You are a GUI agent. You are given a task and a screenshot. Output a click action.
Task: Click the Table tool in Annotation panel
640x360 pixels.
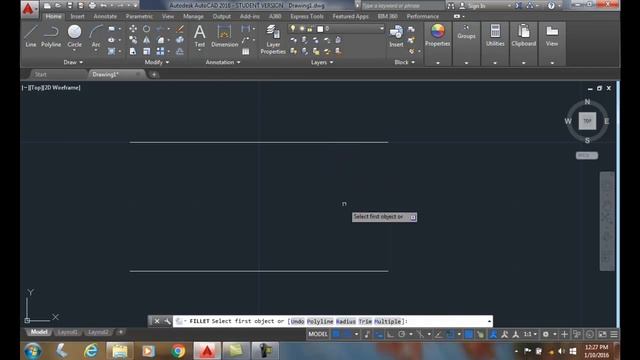[245, 51]
